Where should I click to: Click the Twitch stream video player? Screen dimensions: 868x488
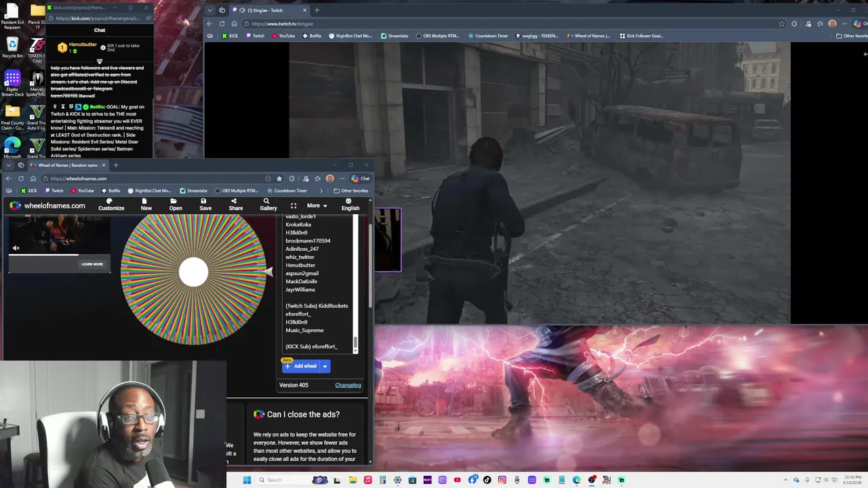click(x=540, y=183)
